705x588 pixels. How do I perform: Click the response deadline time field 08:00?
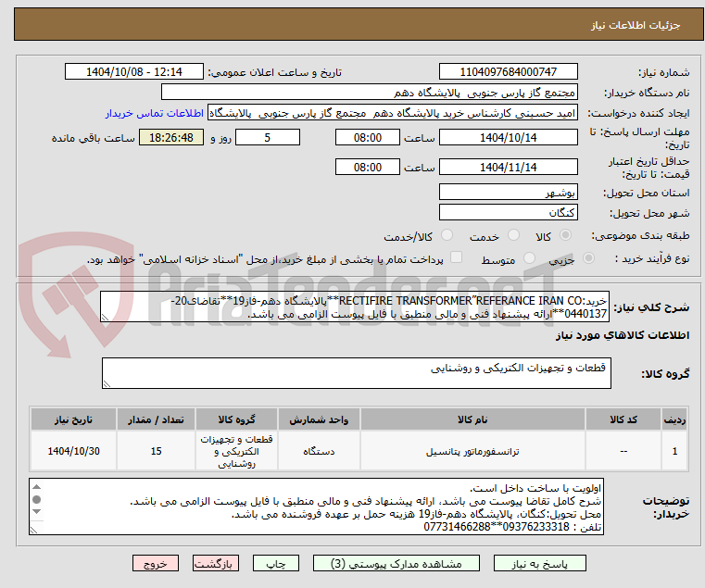368,138
